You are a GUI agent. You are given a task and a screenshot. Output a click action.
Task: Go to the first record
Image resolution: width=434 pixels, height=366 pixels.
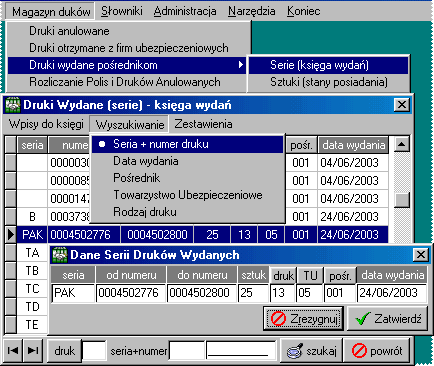pyautogui.click(x=13, y=351)
